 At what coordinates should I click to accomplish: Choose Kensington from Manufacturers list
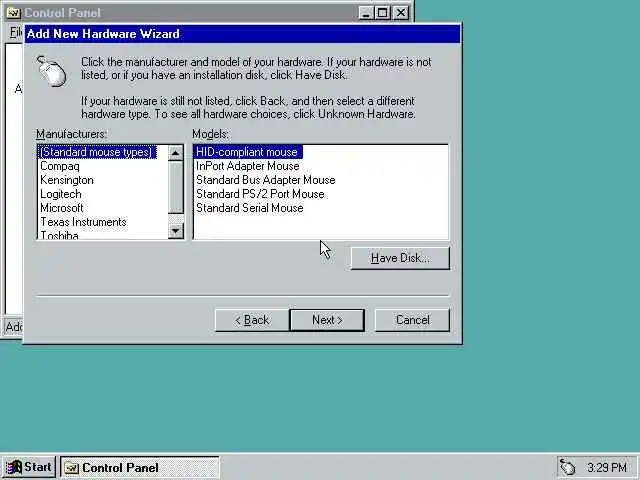tap(67, 180)
